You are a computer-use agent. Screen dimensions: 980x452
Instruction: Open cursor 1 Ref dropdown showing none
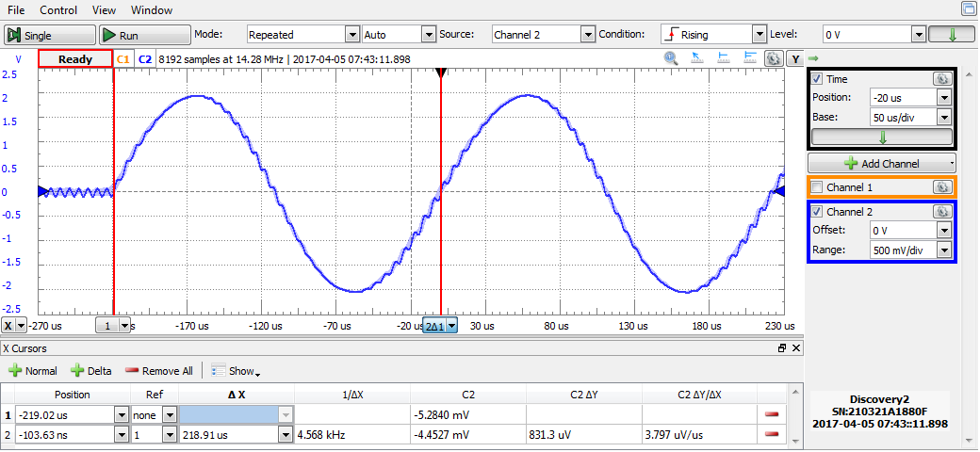coord(169,414)
